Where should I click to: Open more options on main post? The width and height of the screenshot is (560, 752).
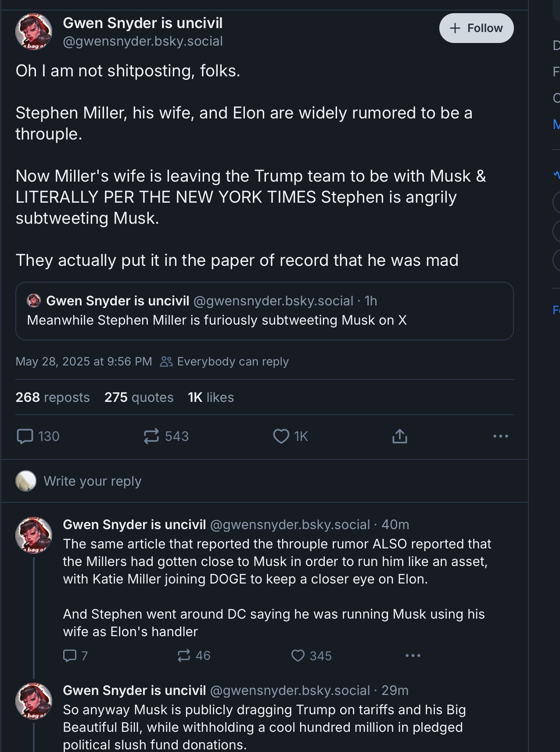(x=500, y=436)
